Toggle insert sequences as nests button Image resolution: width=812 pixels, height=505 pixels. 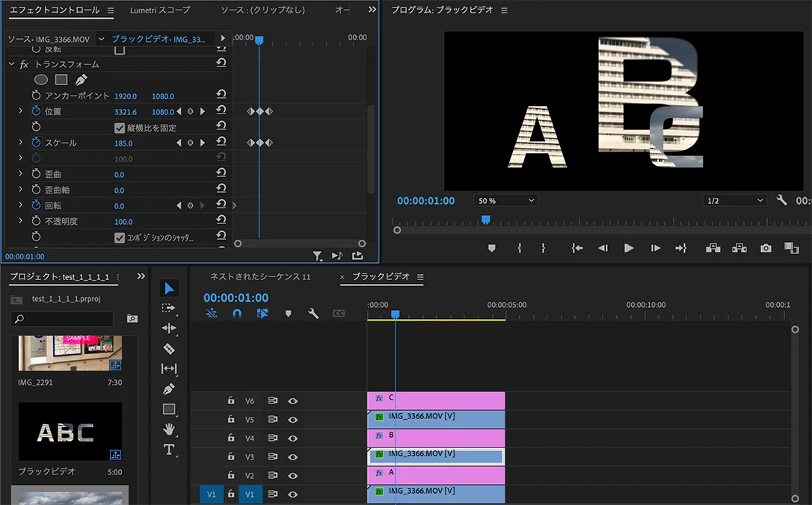tap(212, 313)
